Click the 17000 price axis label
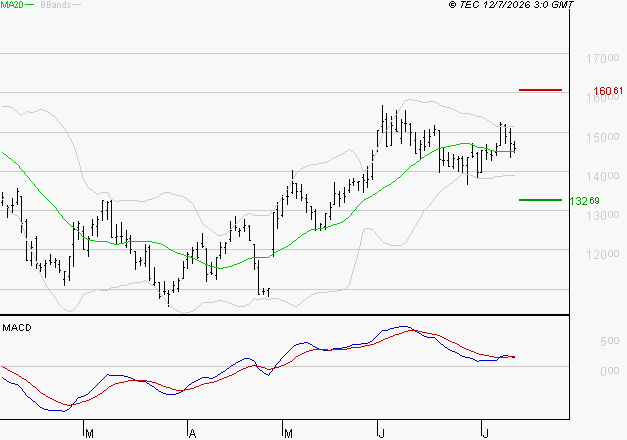 click(603, 58)
